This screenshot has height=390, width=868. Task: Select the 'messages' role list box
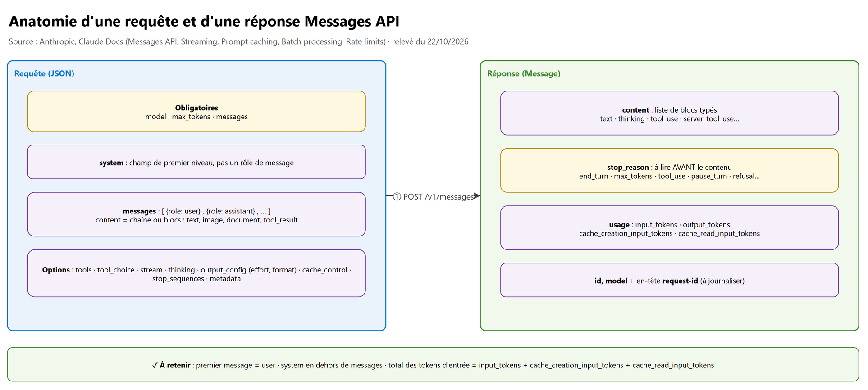pos(196,214)
